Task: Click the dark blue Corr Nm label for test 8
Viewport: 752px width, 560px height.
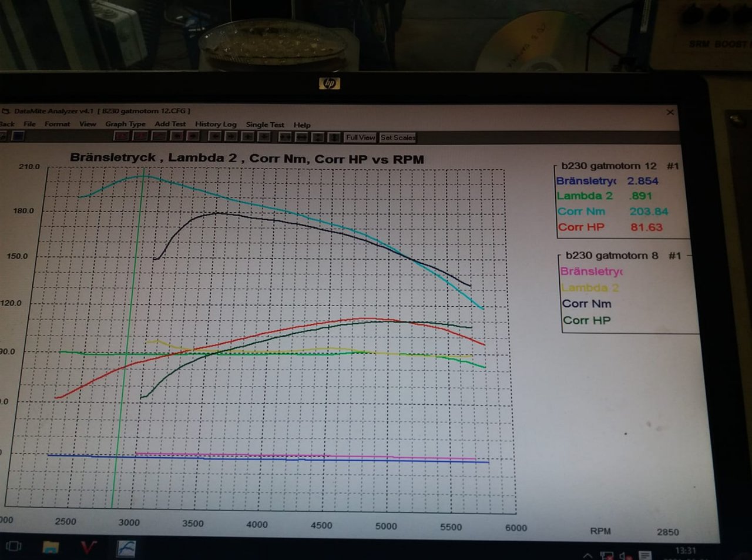Action: [x=586, y=304]
